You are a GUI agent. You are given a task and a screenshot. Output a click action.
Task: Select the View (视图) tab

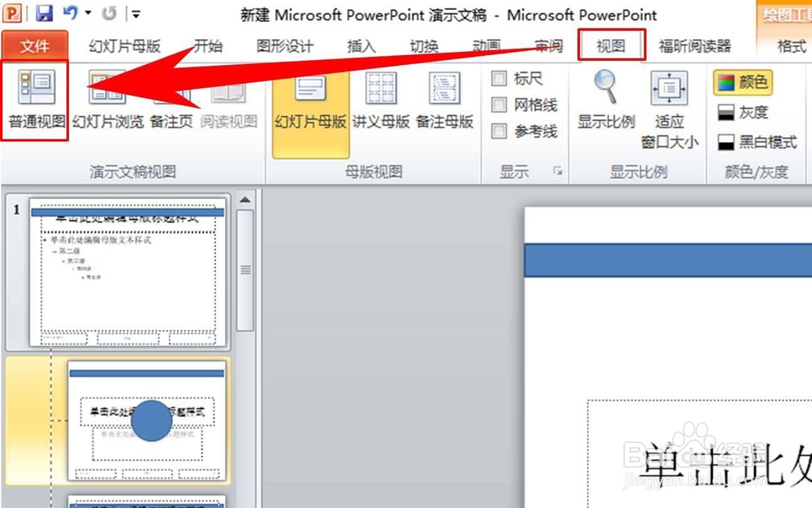(611, 46)
